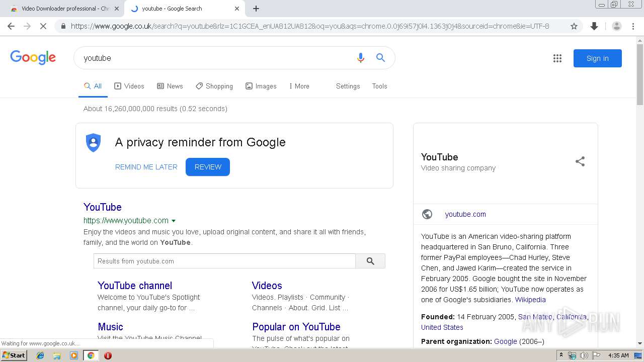Open the Chrome profile avatar
The image size is (644, 362).
pyautogui.click(x=616, y=26)
